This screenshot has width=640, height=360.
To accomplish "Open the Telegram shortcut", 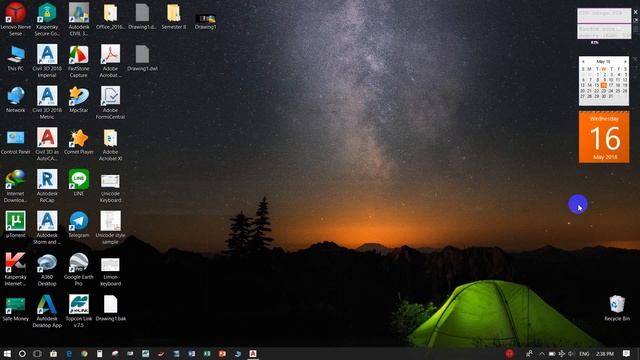I will coord(78,224).
